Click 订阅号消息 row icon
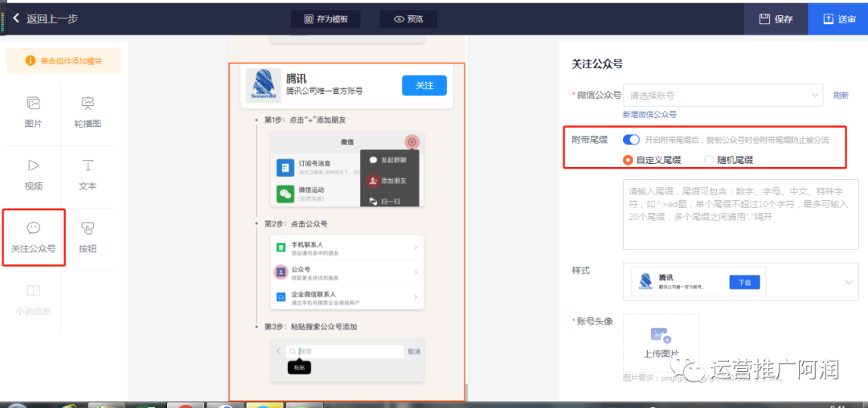This screenshot has width=868, height=408. pyautogui.click(x=285, y=168)
